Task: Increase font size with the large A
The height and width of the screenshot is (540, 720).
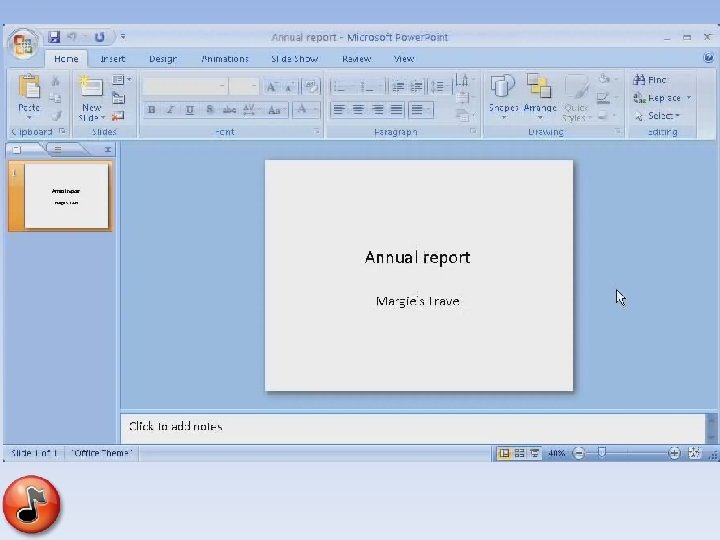Action: pos(271,87)
